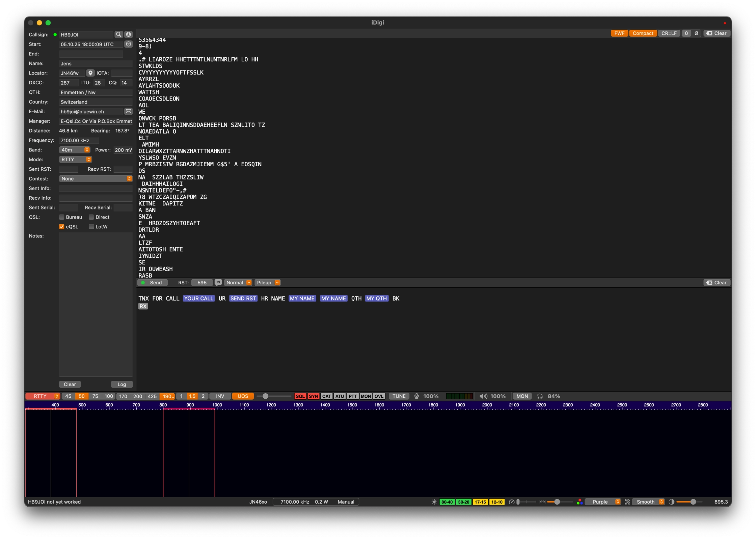Click the callsign lookup magnifier icon
Image resolution: width=756 pixels, height=539 pixels.
click(118, 34)
